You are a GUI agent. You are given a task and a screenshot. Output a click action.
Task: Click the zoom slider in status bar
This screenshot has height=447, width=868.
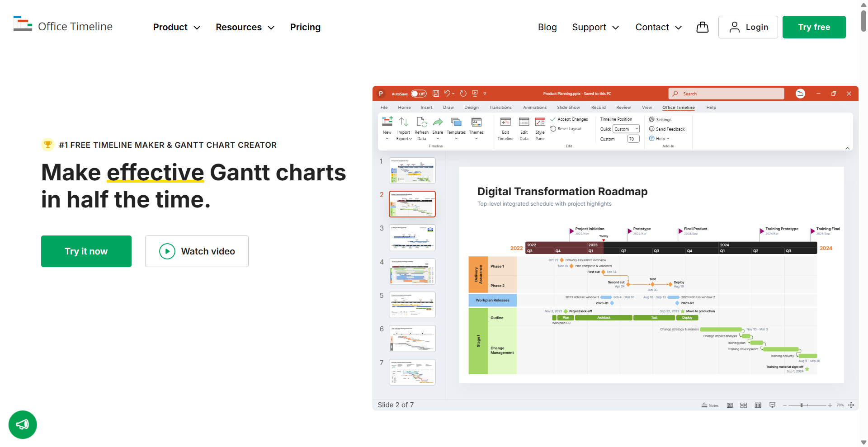(x=802, y=405)
